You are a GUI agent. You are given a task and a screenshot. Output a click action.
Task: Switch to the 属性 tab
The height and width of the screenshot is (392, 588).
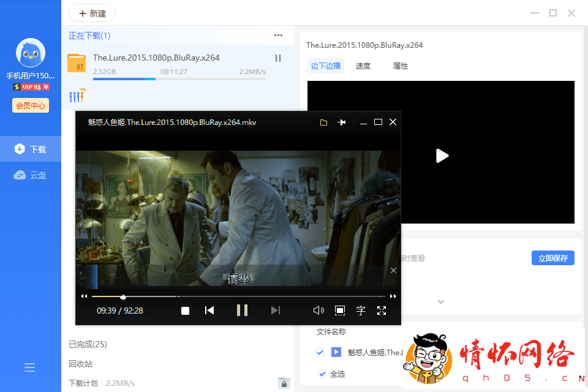pyautogui.click(x=400, y=66)
